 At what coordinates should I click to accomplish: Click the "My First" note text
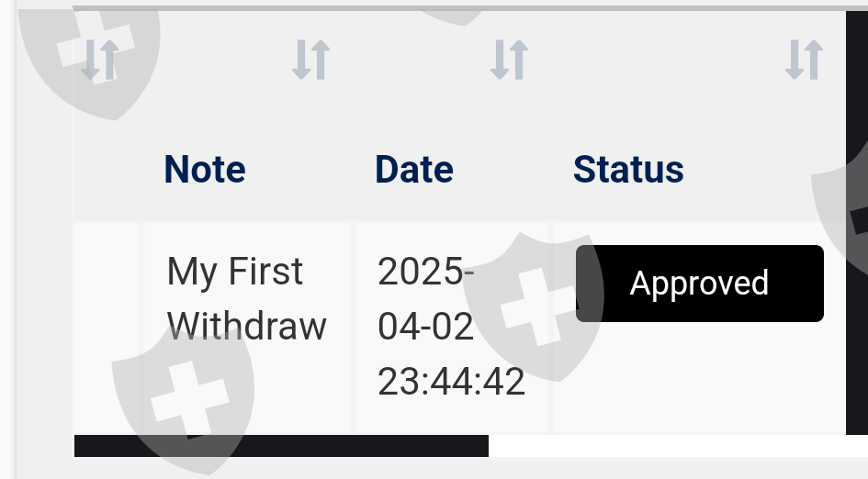point(234,272)
